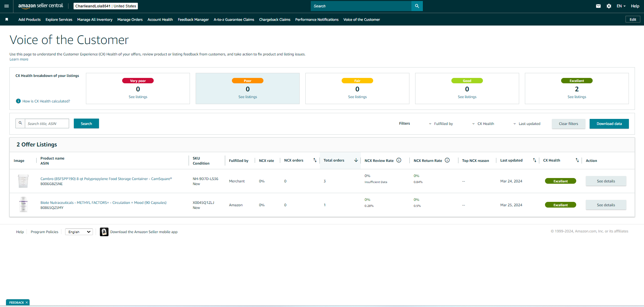This screenshot has width=644, height=307.
Task: Open Chargeback Claims
Action: 275,19
